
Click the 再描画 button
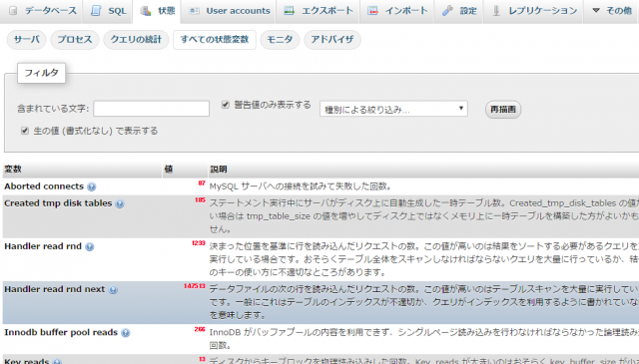pos(503,109)
